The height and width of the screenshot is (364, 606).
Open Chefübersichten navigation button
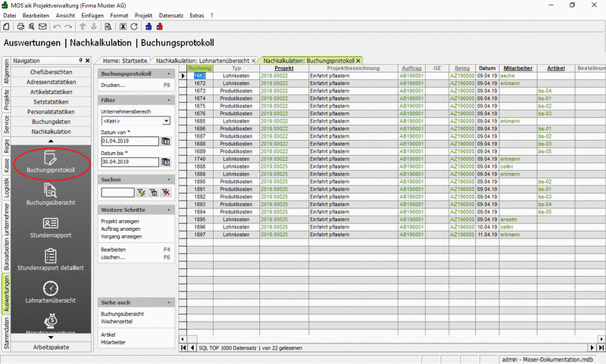[x=51, y=72]
